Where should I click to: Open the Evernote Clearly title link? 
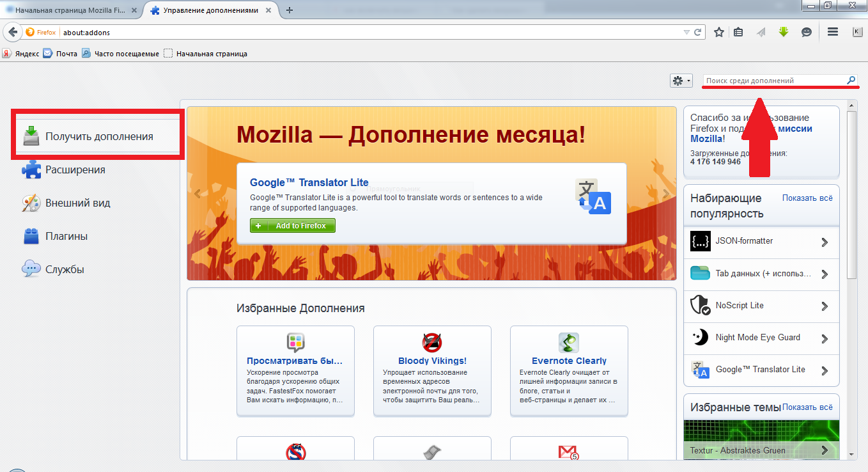coord(569,361)
